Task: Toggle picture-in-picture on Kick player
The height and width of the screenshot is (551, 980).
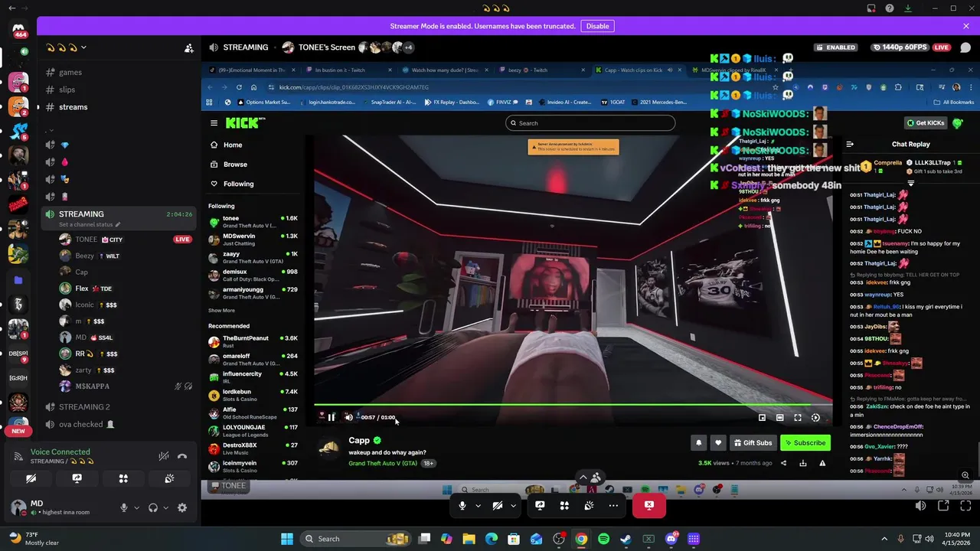Action: 762,418
